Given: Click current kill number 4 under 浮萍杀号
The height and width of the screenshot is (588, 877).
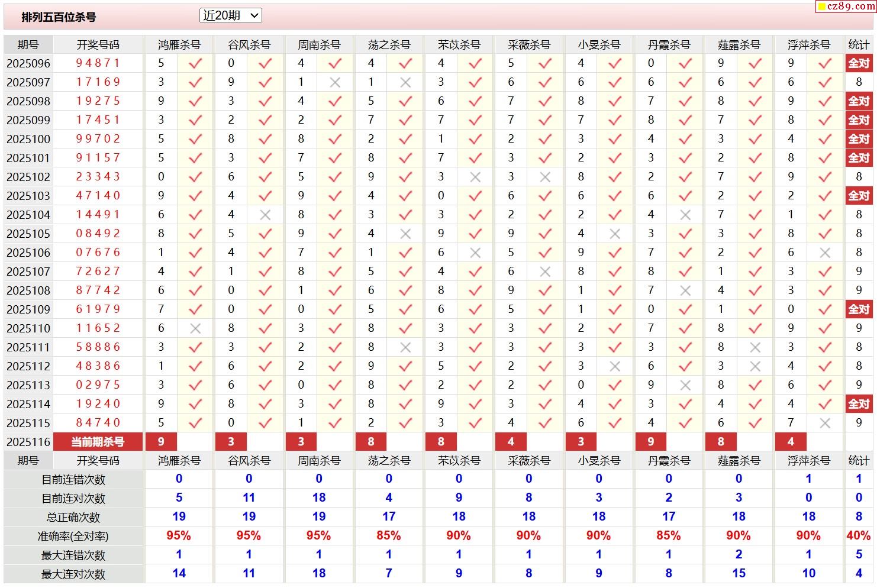Looking at the screenshot, I should (791, 442).
